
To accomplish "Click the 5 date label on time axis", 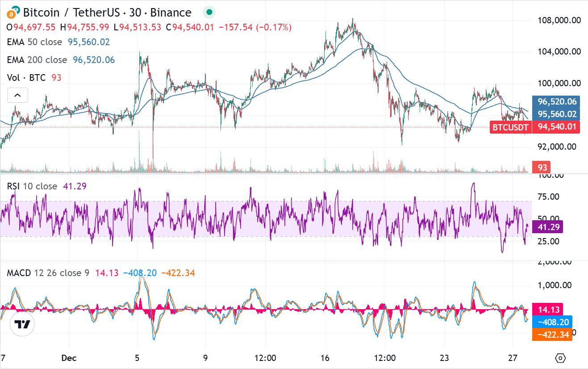I will pos(137,358).
